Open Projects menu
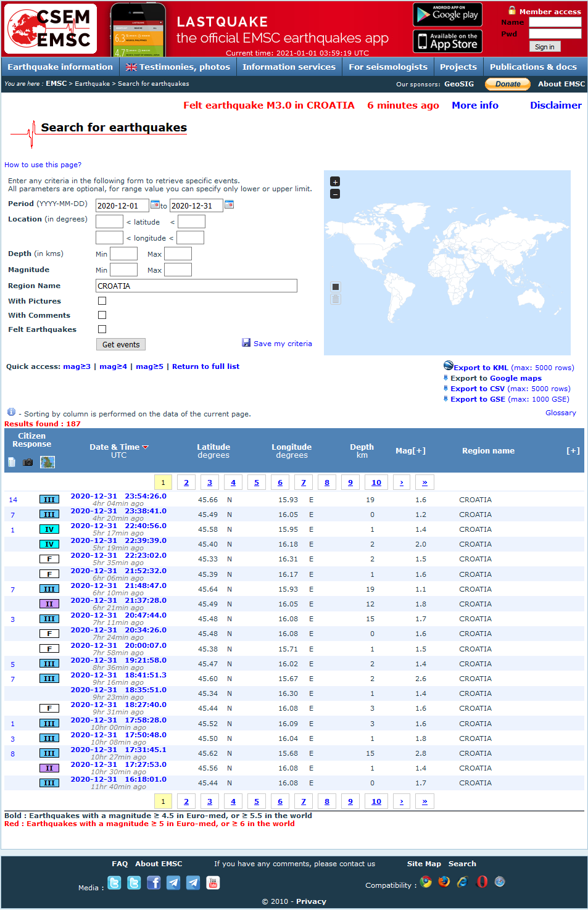The width and height of the screenshot is (588, 910). pyautogui.click(x=458, y=67)
